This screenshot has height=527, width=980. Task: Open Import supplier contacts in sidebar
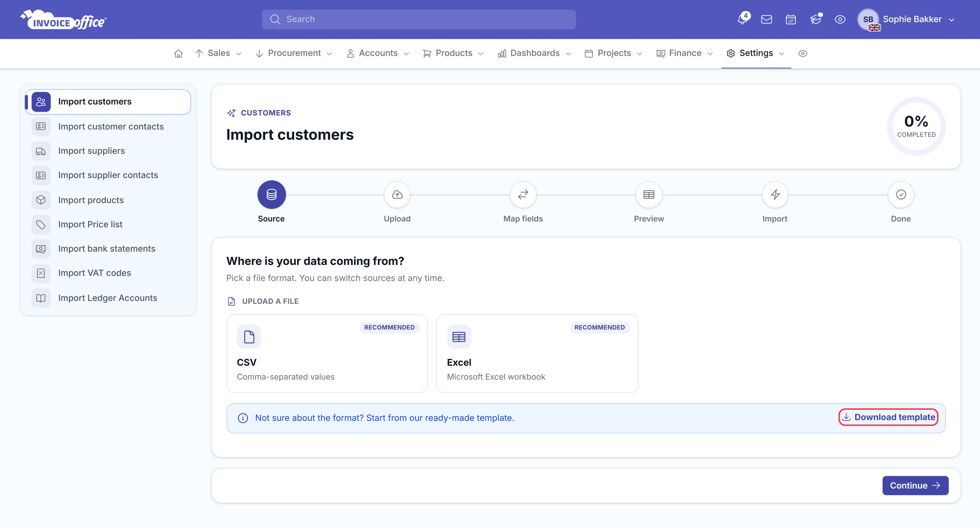[x=108, y=176]
